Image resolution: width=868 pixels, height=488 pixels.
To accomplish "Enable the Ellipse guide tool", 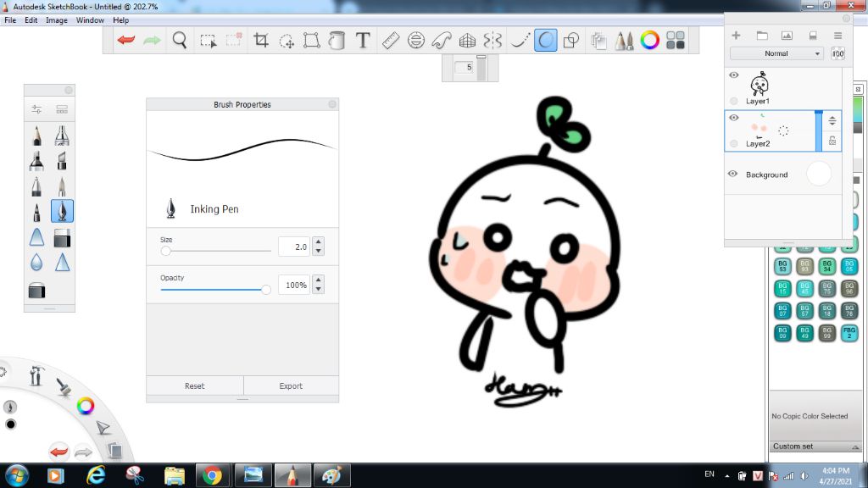I will [x=415, y=40].
